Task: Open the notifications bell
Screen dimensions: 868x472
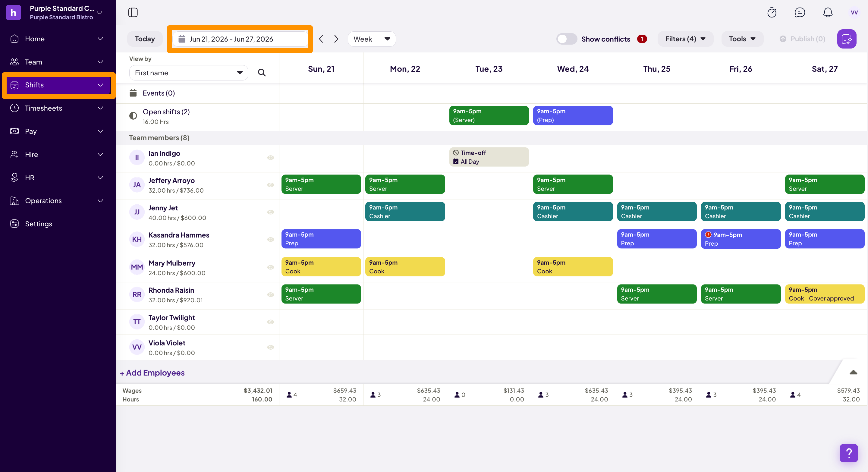Action: [828, 12]
